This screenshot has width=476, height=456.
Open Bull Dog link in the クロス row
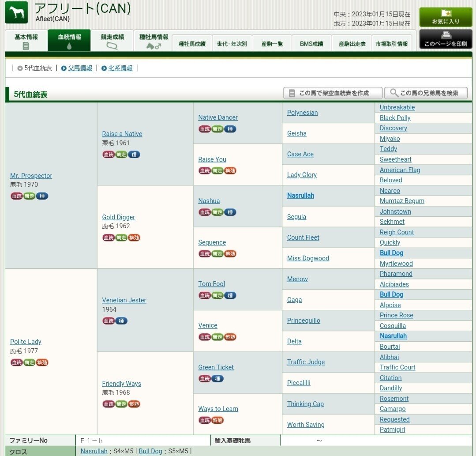point(150,451)
